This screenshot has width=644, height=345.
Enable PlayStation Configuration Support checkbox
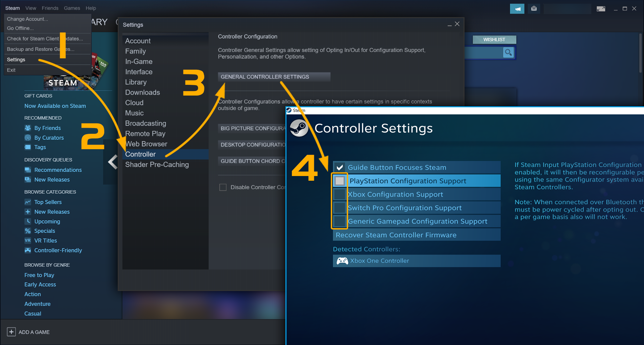point(339,181)
